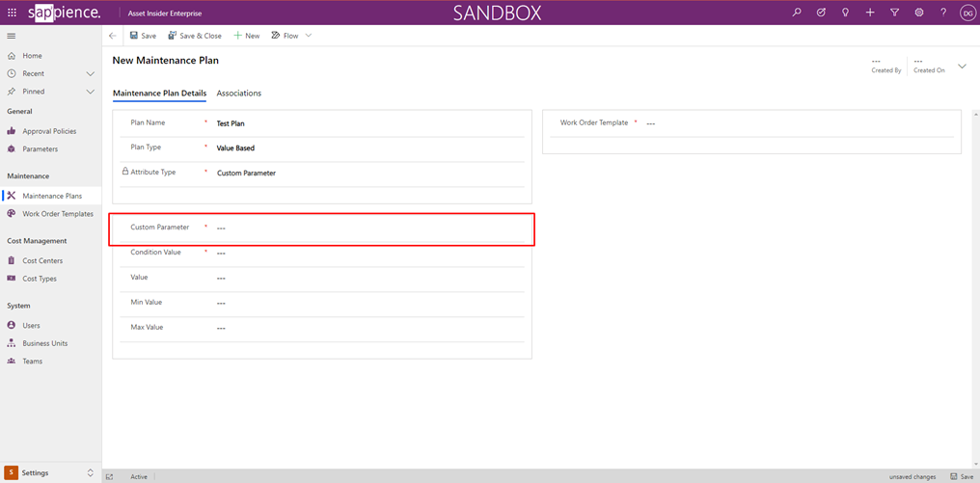Expand the Recent section chevron
This screenshot has height=483, width=980.
coord(91,73)
